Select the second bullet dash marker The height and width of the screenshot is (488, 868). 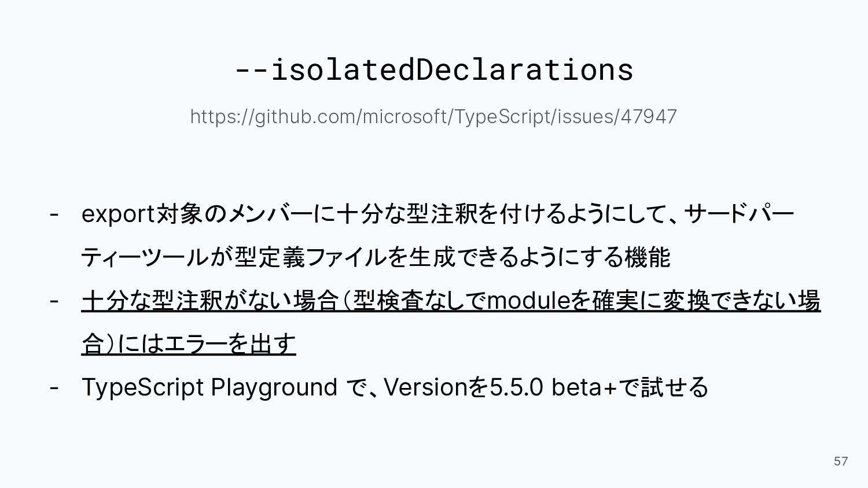point(54,300)
